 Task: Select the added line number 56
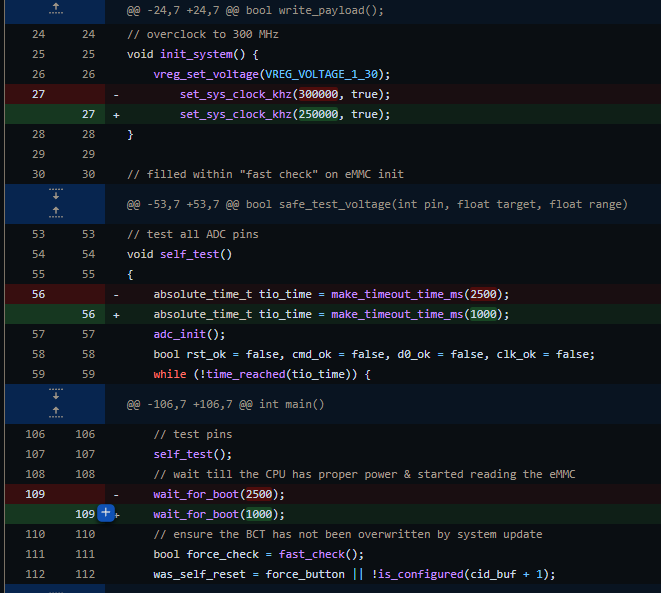coord(88,314)
